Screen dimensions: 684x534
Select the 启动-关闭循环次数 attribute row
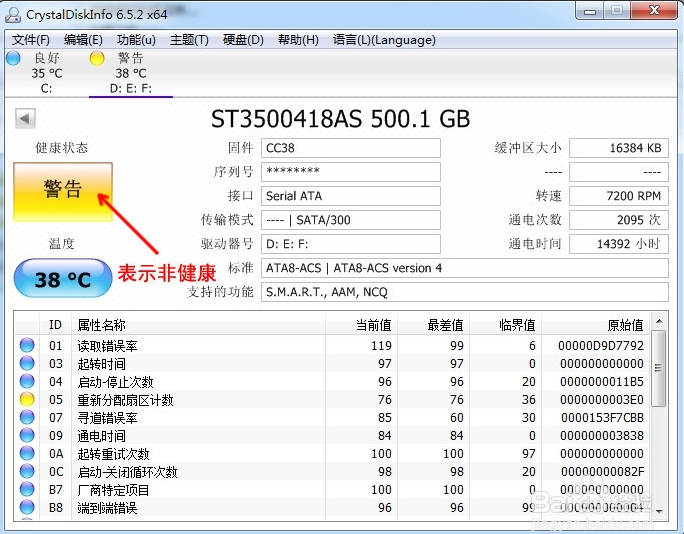pos(332,472)
